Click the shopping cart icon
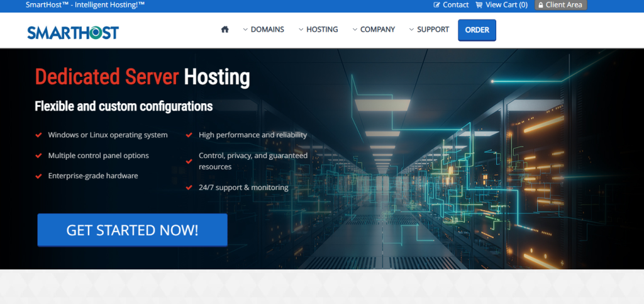This screenshot has width=644, height=304. [x=479, y=5]
